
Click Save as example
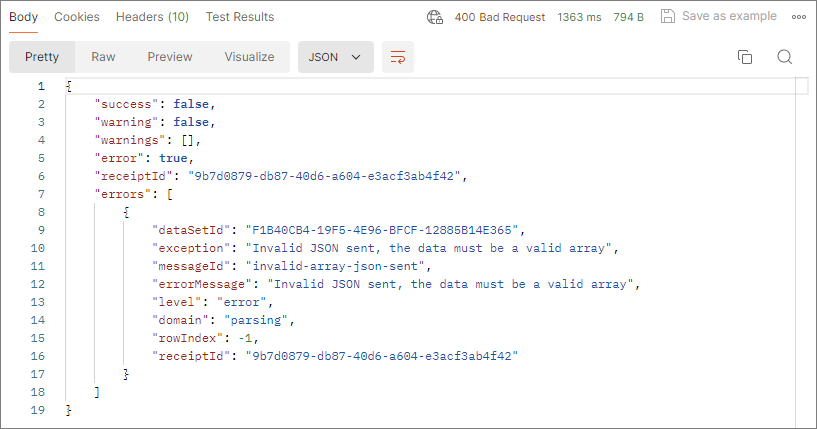(x=730, y=17)
